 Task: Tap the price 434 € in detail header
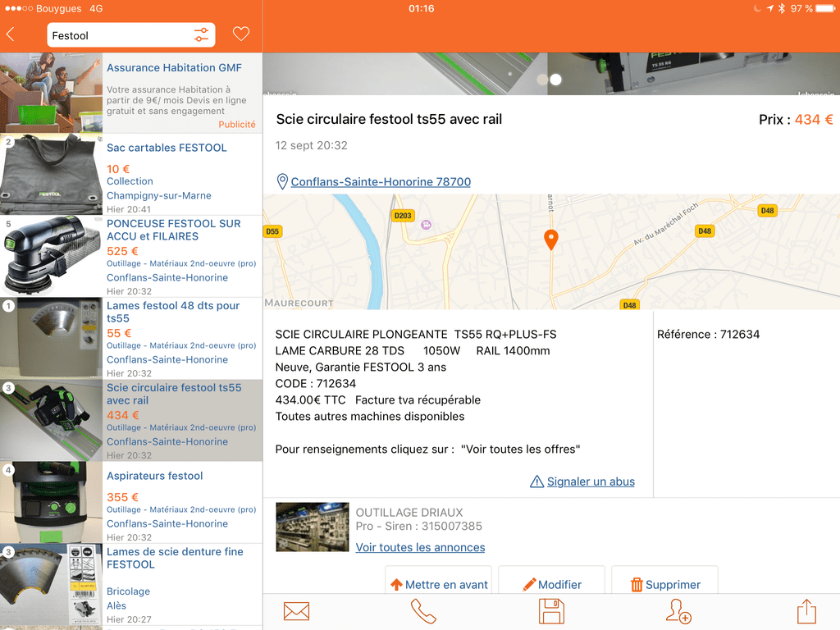[814, 120]
